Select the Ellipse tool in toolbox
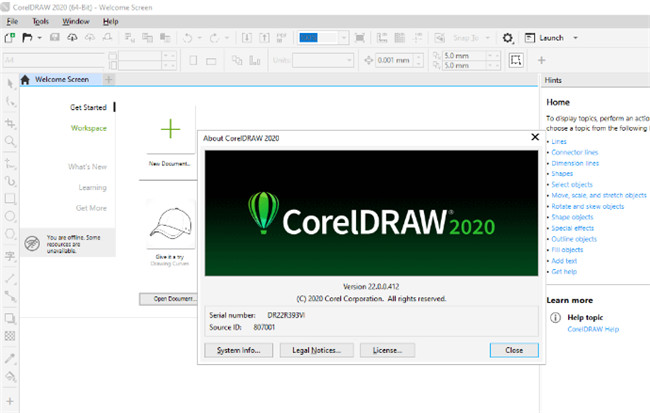The height and width of the screenshot is (413, 650). click(10, 216)
